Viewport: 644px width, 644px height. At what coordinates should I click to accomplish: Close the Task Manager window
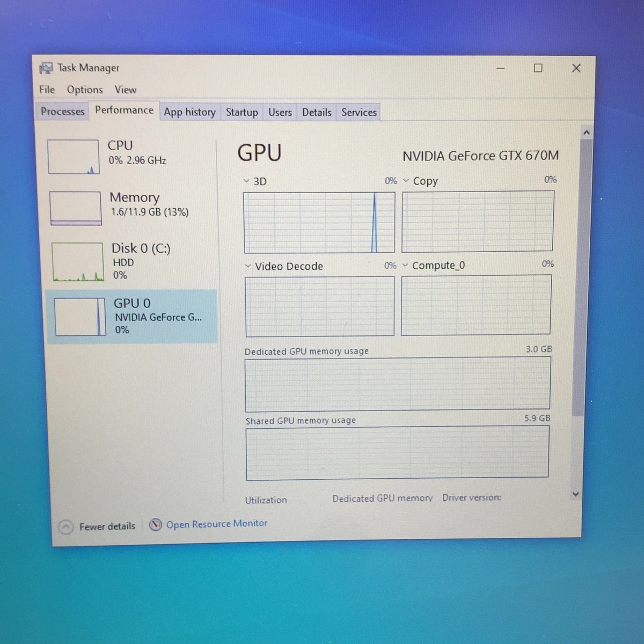pos(576,68)
